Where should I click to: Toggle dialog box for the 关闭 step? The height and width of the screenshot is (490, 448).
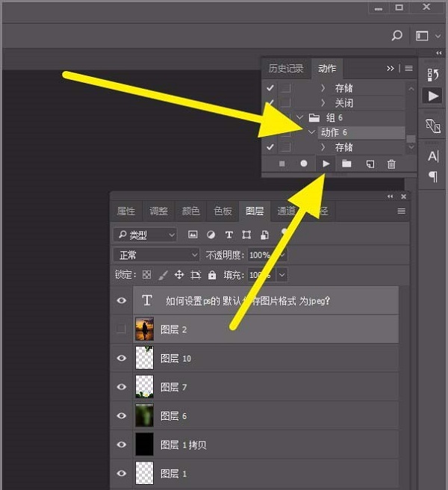coord(285,102)
